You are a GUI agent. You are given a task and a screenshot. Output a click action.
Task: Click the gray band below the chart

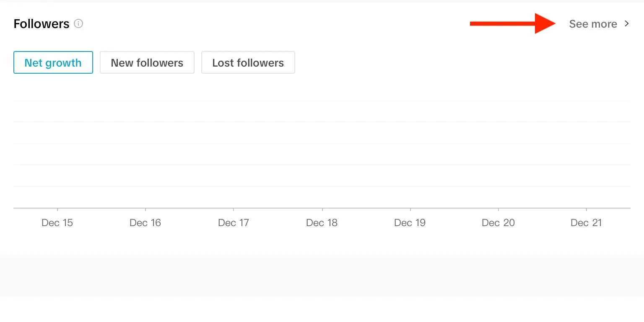tap(322, 275)
